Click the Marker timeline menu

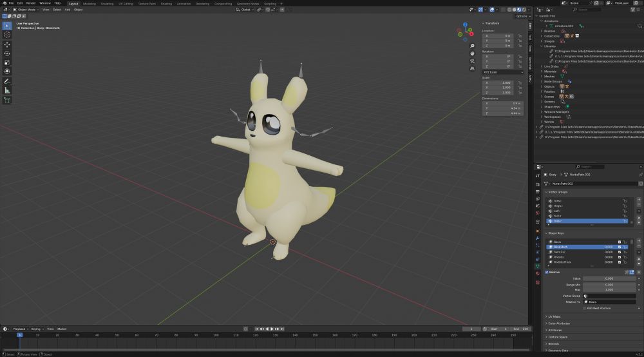coord(62,329)
